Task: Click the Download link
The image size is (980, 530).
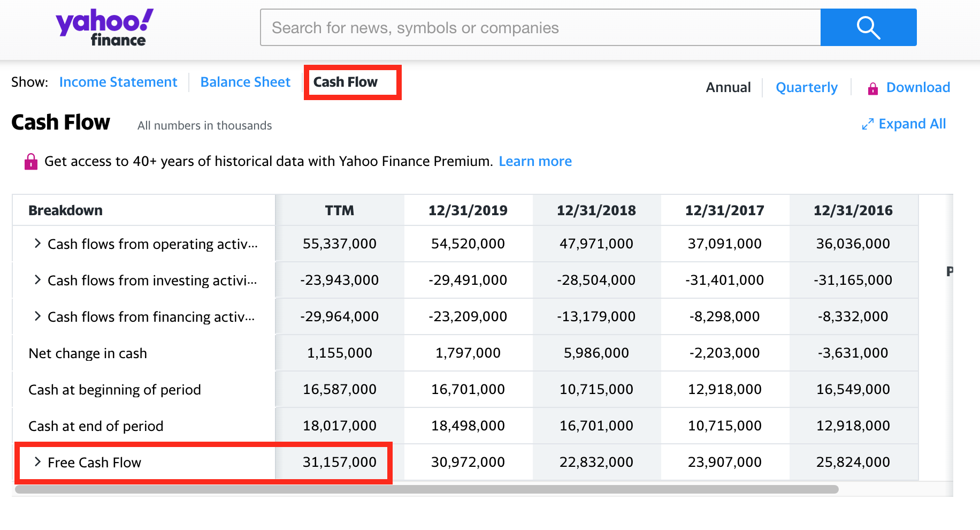Action: [918, 87]
